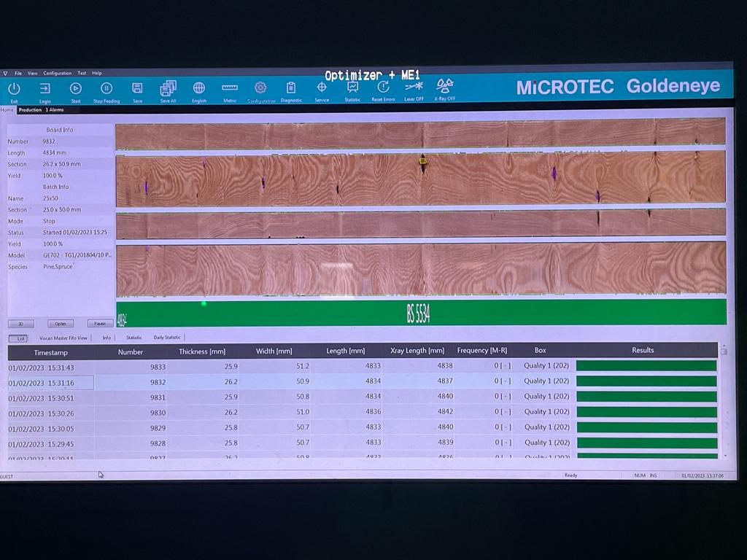Screen dimensions: 747x560
Task: Click the Exit power icon
Action: [15, 89]
